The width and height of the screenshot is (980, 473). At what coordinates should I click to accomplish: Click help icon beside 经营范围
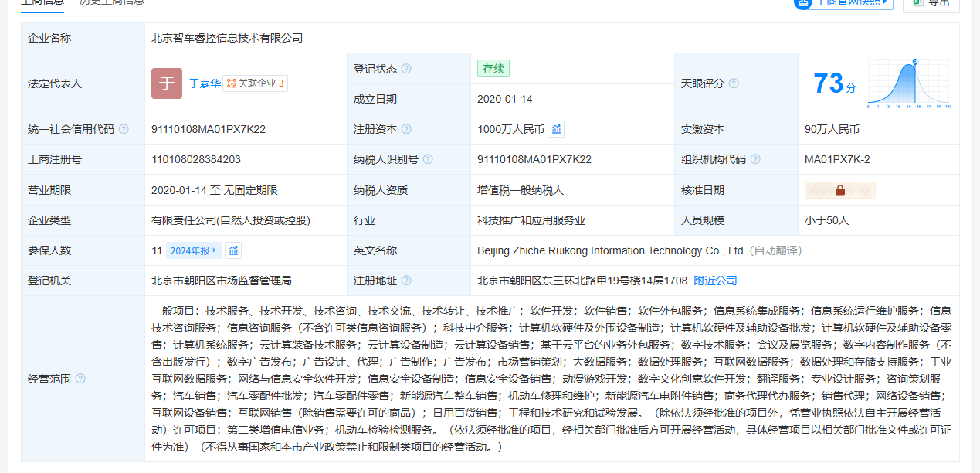click(x=80, y=379)
